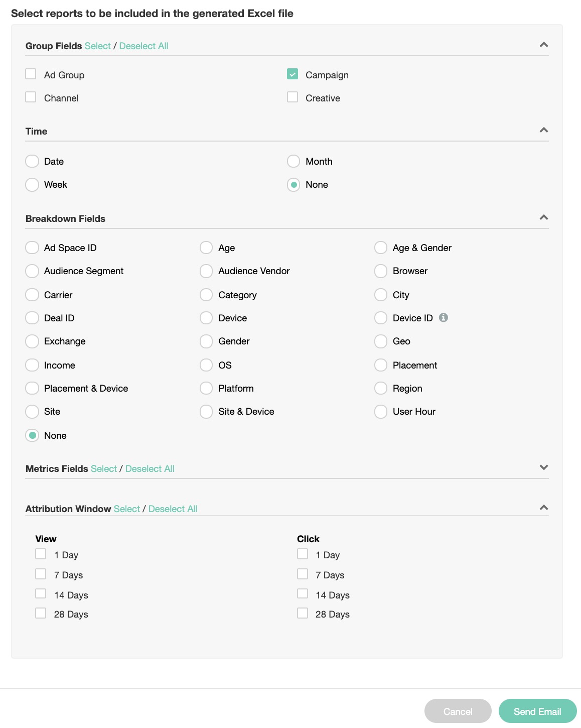Choose the Week time radio button
This screenshot has width=581, height=728.
click(32, 184)
